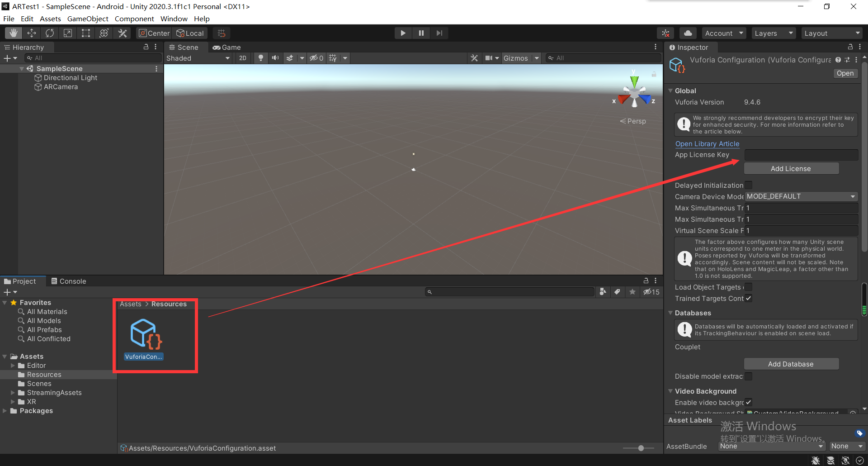
Task: Select the Move tool
Action: point(31,33)
